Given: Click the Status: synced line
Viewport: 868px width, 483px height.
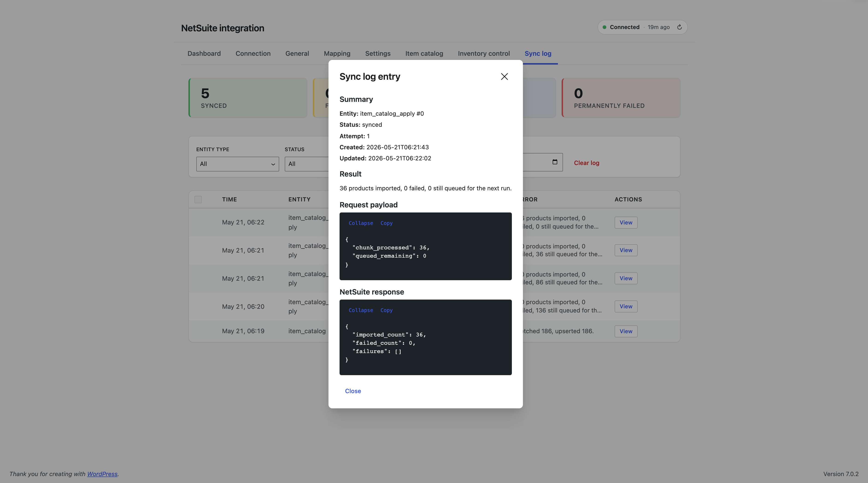Looking at the screenshot, I should click(x=361, y=125).
